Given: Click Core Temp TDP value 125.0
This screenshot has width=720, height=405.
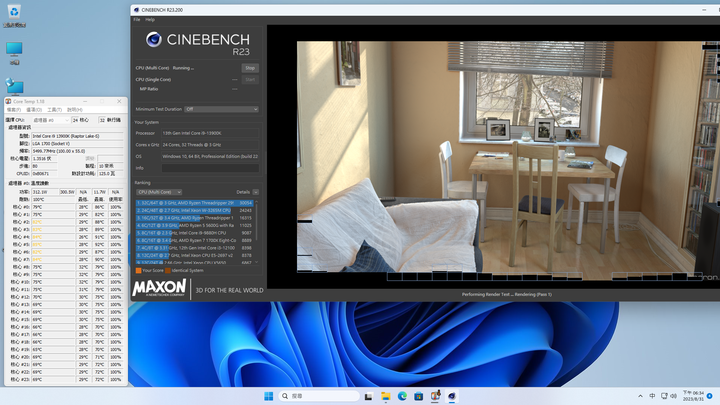Looking at the screenshot, I should 110,174.
